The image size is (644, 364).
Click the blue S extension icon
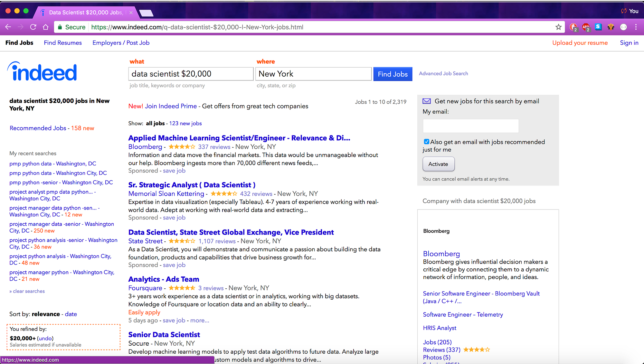click(x=598, y=27)
